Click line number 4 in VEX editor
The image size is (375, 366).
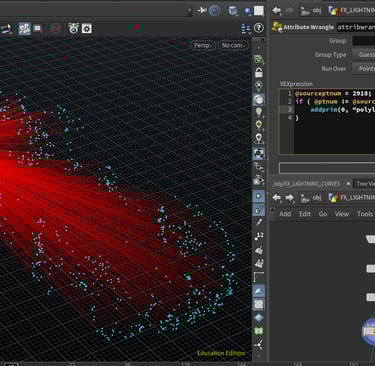point(290,118)
